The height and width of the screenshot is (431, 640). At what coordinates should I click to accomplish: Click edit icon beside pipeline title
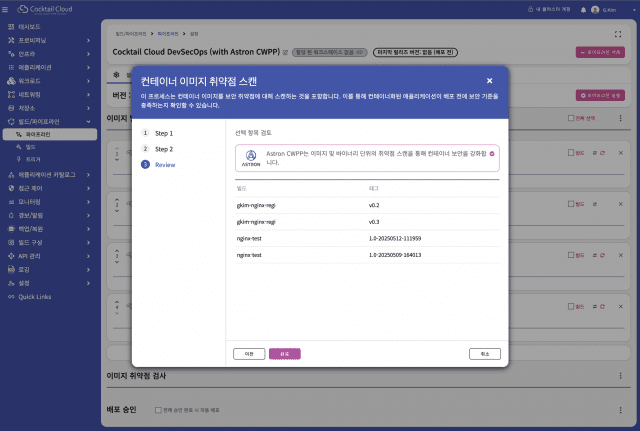285,52
